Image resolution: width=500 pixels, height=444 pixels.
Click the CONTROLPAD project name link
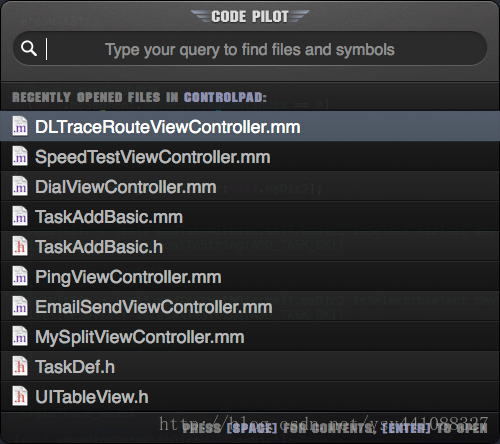[225, 97]
